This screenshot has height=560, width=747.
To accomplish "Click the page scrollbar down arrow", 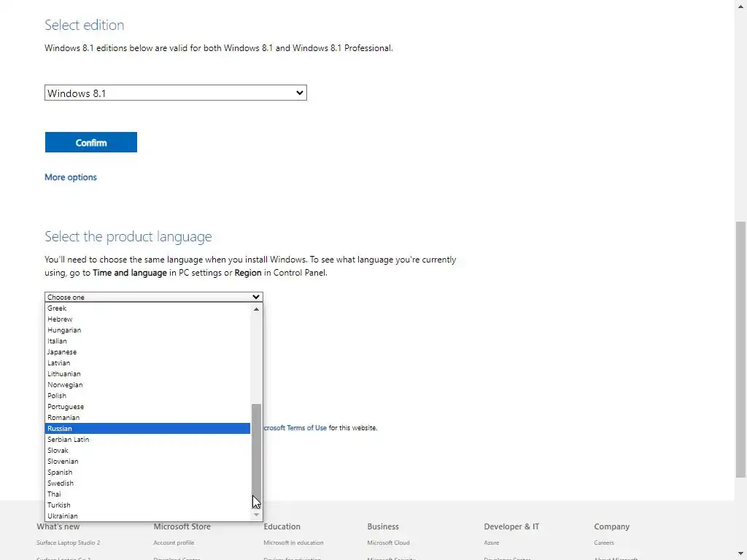I will (740, 554).
